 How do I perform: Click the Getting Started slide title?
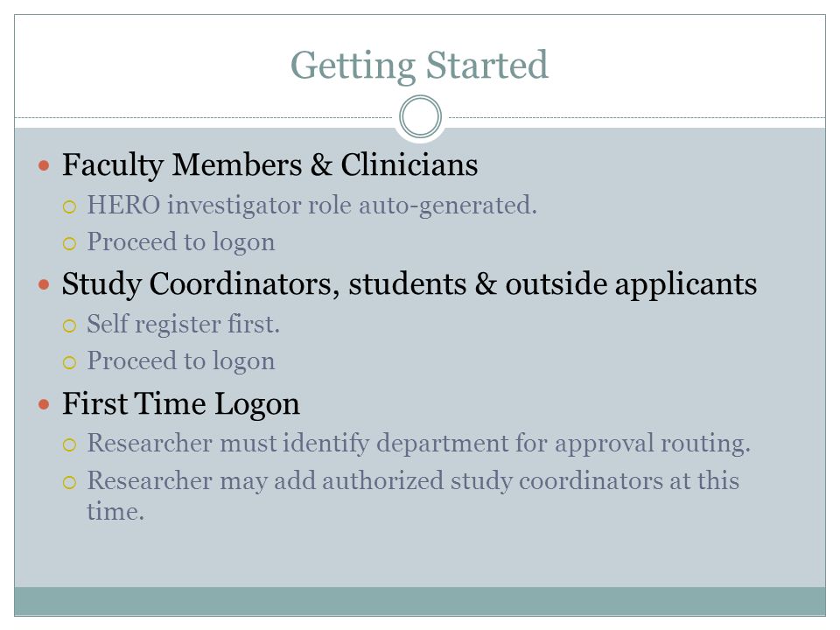pos(419,66)
